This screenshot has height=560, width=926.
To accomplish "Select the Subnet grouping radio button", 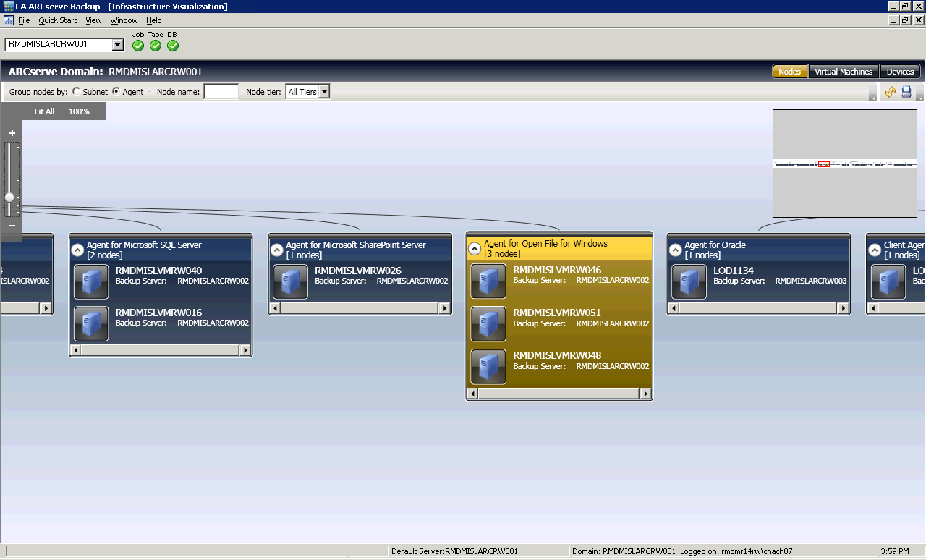I will (76, 91).
